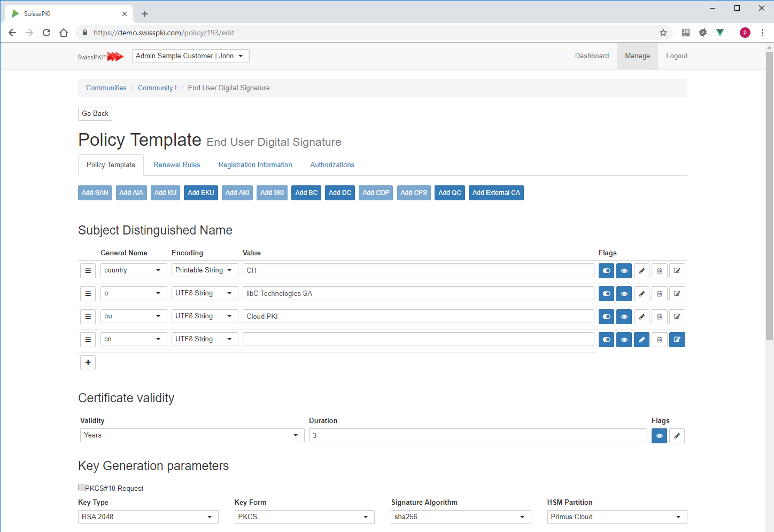This screenshot has width=774, height=532.
Task: Click the drag handle for country row
Action: point(88,271)
